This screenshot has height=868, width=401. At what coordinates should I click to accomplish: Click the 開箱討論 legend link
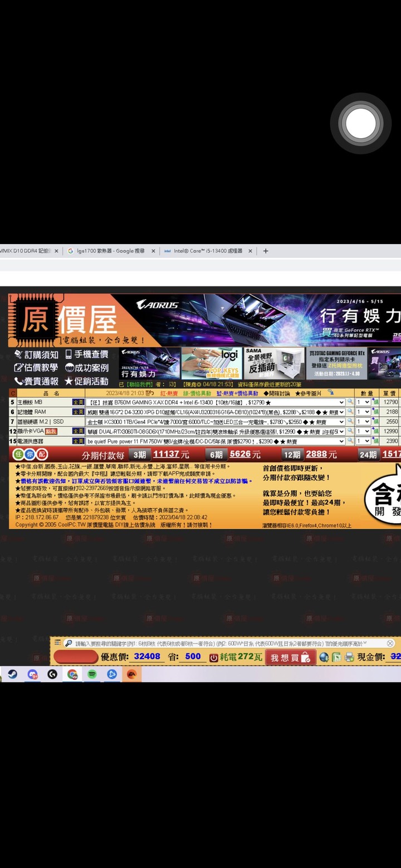(277, 393)
